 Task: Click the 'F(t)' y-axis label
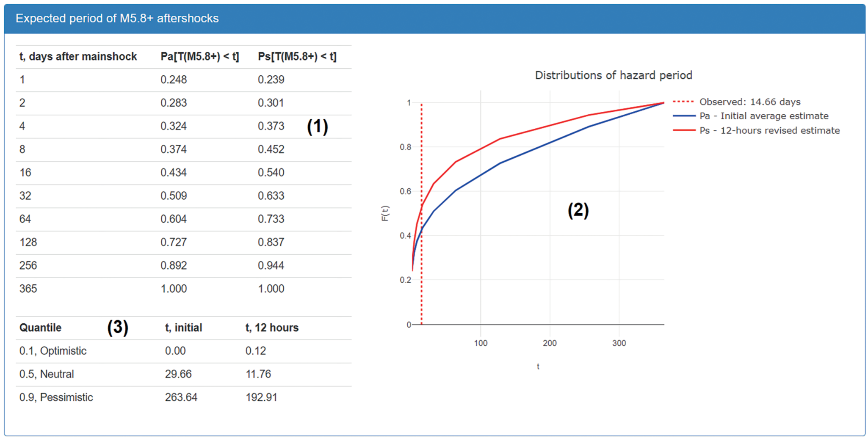pyautogui.click(x=385, y=213)
